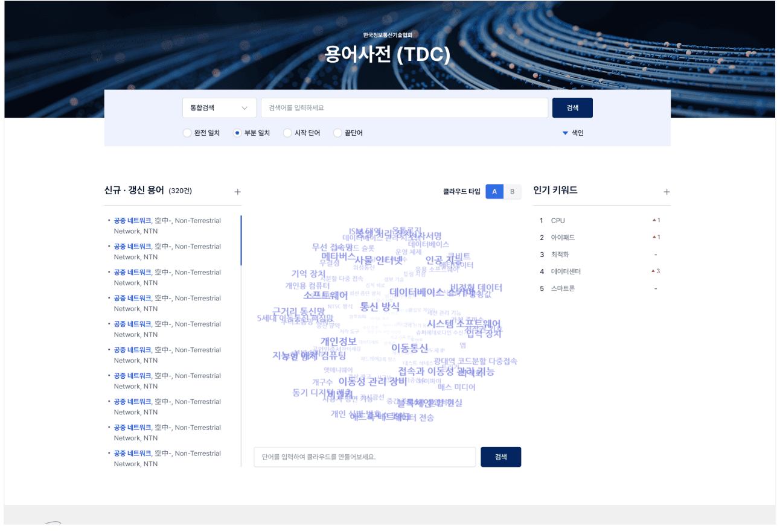Switch cloud type to B

pos(512,192)
